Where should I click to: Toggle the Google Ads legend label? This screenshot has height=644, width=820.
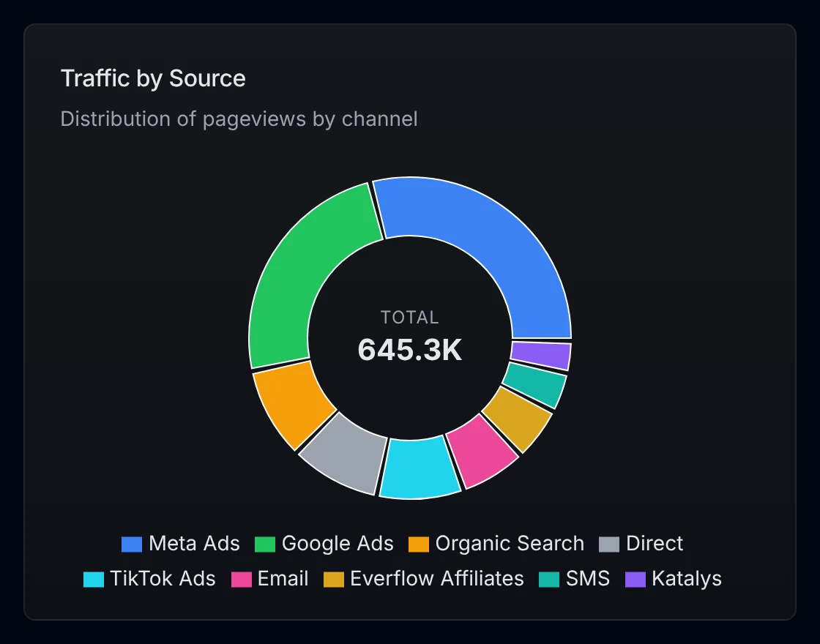click(338, 544)
